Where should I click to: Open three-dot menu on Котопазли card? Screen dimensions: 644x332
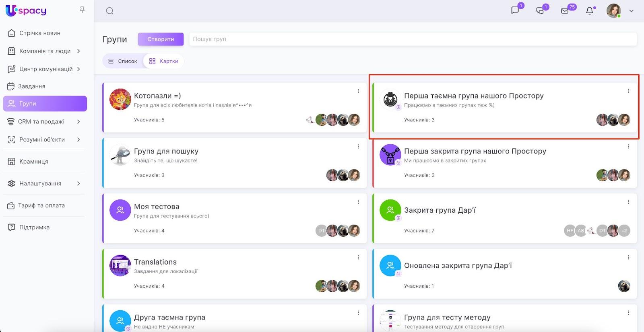coord(358,91)
